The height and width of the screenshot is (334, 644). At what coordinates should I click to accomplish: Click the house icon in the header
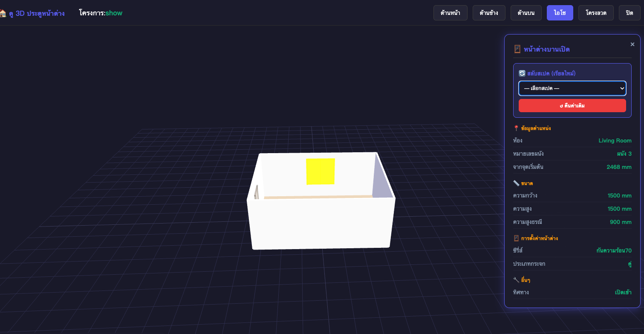tap(3, 13)
